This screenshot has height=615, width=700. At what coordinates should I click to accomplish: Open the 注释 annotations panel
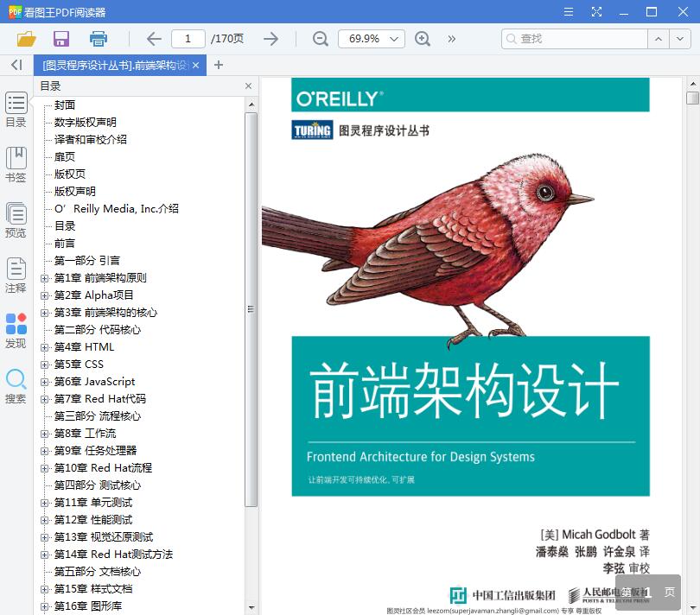(16, 276)
